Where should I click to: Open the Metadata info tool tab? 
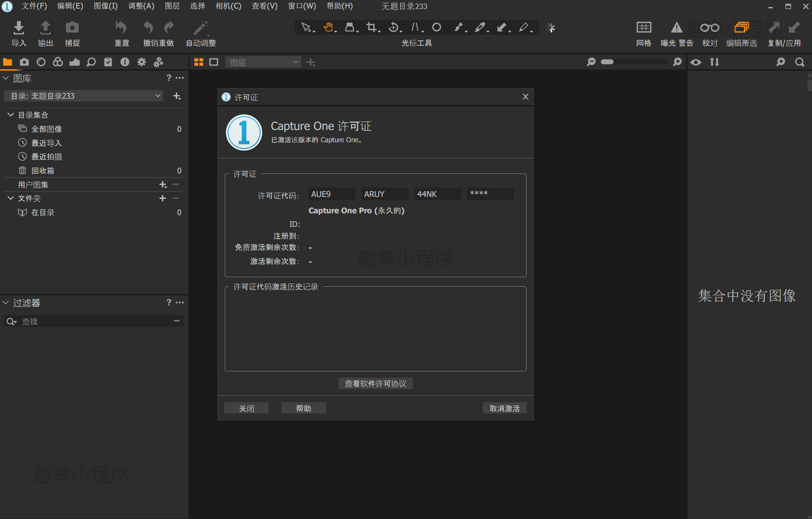125,62
